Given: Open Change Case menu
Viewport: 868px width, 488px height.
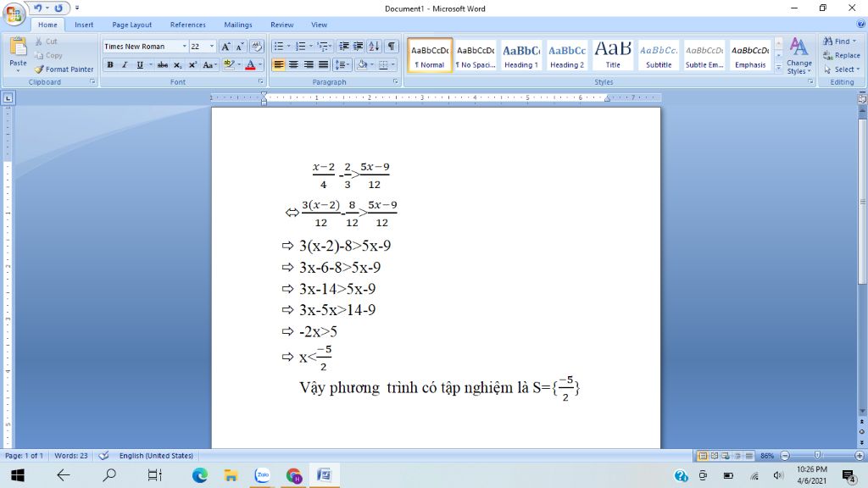Looking at the screenshot, I should [209, 64].
